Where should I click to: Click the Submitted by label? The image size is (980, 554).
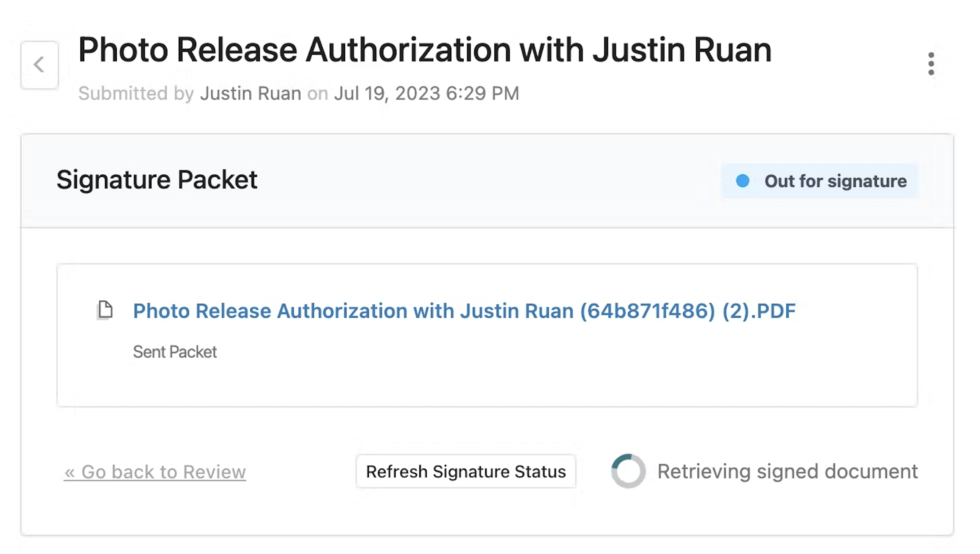point(136,94)
